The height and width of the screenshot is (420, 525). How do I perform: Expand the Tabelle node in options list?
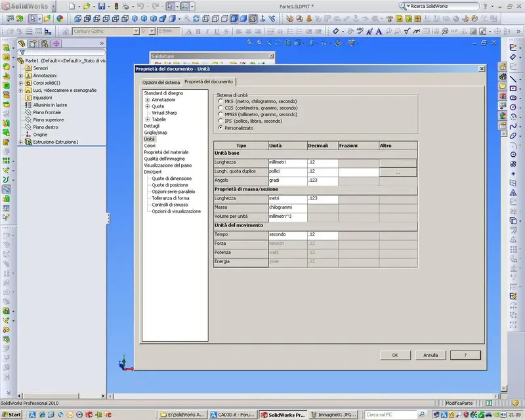(147, 119)
